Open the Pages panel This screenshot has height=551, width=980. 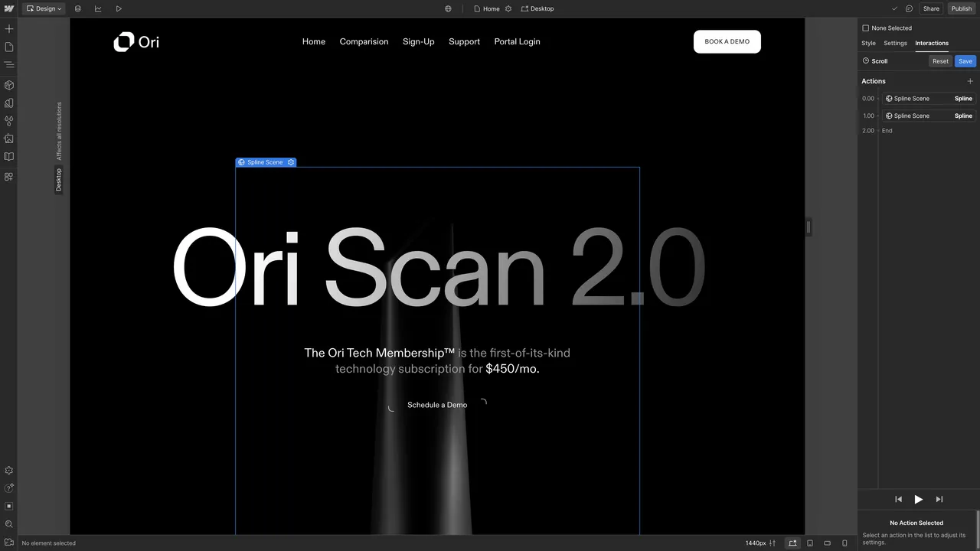tap(9, 47)
